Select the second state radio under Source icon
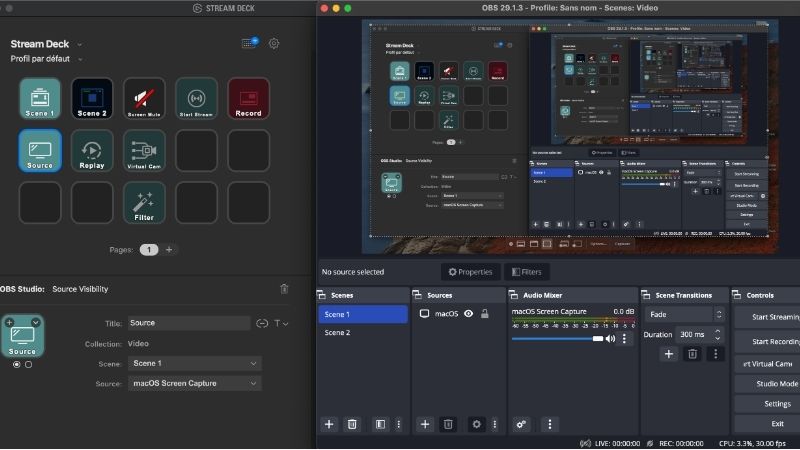Screen dimensions: 800x450 pos(29,364)
